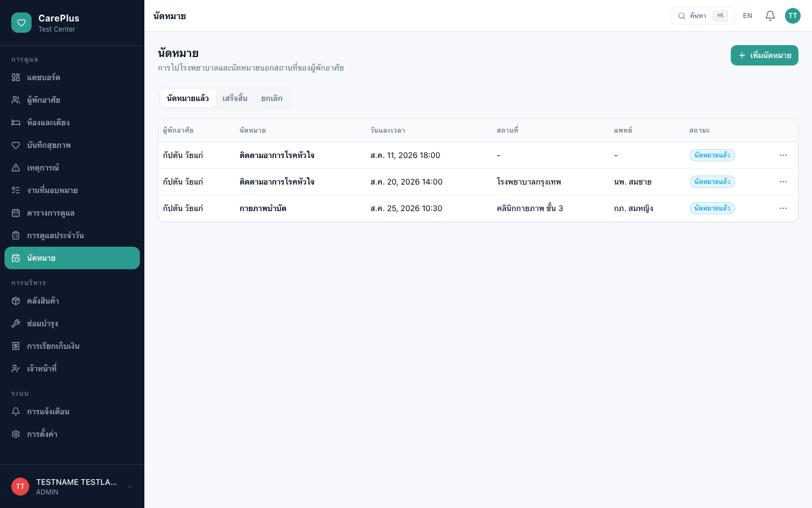Image resolution: width=812 pixels, height=508 pixels.
Task: Click the TT avatar in top bar
Action: click(x=793, y=16)
